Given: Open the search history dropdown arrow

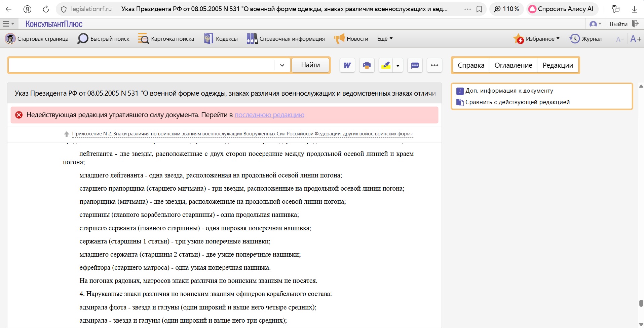Looking at the screenshot, I should pos(282,65).
